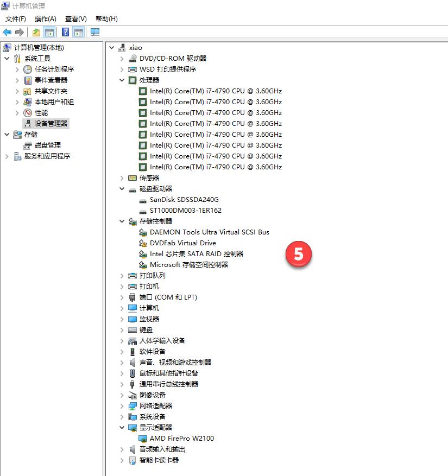The image size is (448, 476).
Task: Select Microsoft 存储空间控制器
Action: (x=189, y=265)
